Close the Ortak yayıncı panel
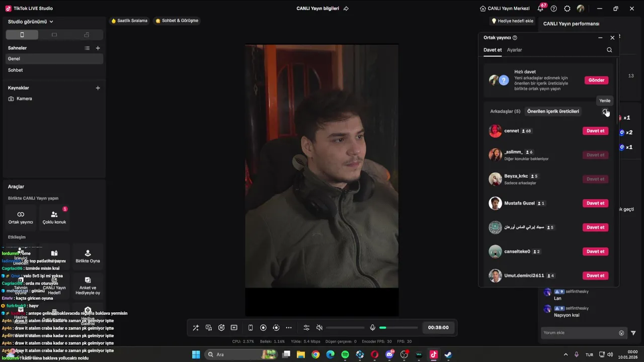644x362 pixels. coord(612,38)
